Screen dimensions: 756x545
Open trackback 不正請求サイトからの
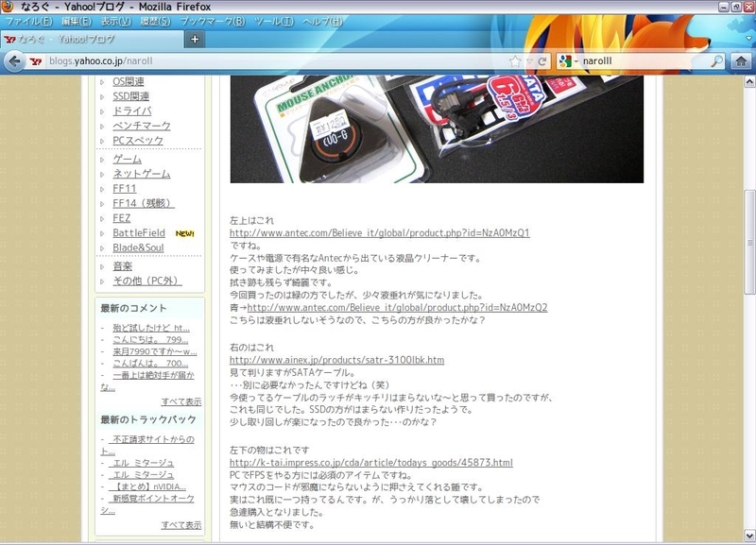coord(151,439)
